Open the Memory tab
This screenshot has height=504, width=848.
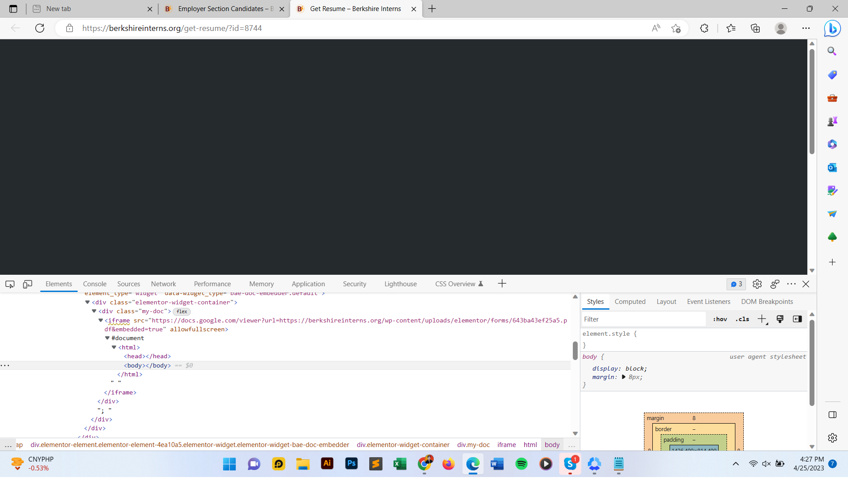coord(261,284)
